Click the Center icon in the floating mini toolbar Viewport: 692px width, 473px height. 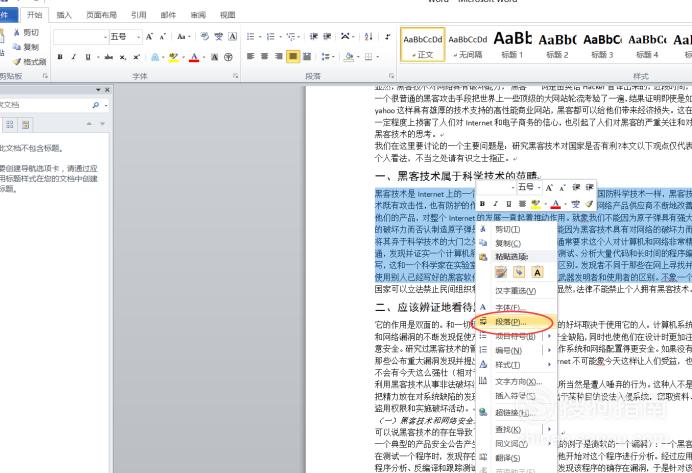click(x=522, y=204)
